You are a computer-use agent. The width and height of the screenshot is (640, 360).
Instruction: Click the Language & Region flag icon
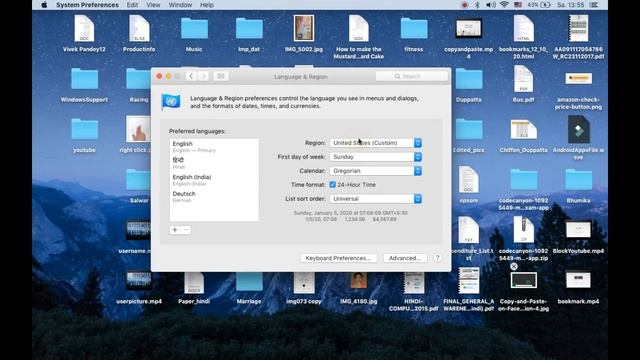click(x=171, y=101)
